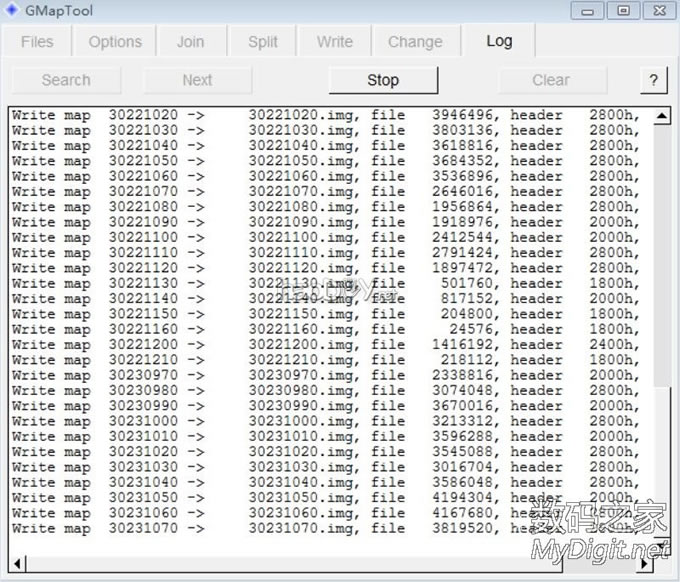Viewport: 680px width, 582px height.
Task: Click the Next button
Action: 197,80
